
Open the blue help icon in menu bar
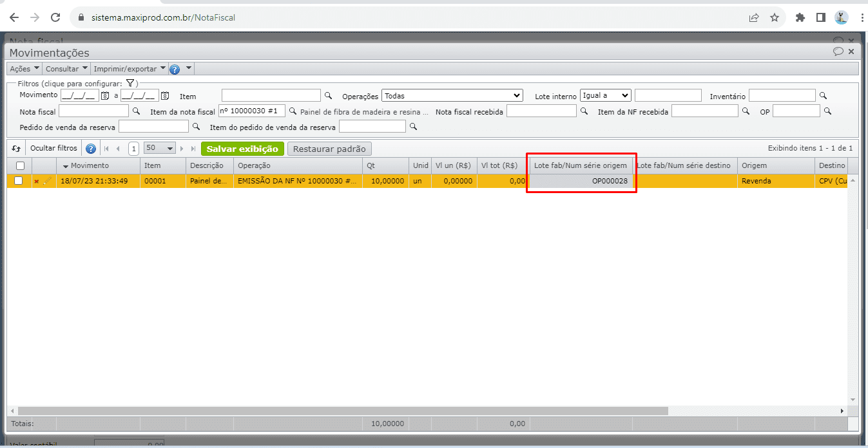[175, 69]
